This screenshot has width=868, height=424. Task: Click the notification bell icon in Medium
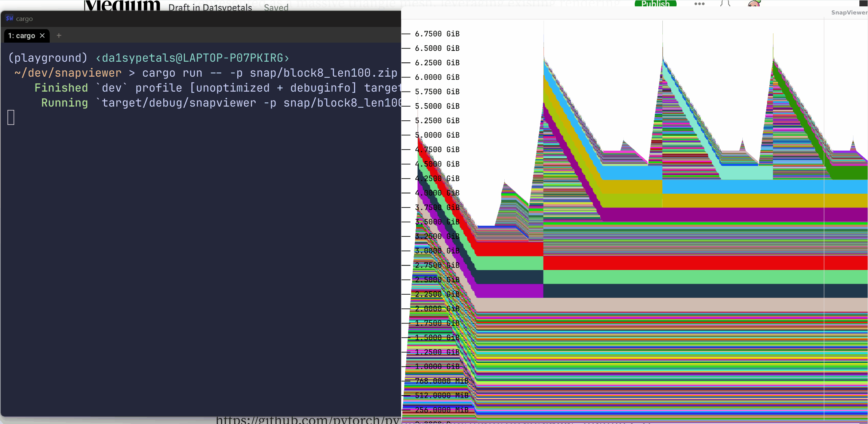tap(725, 4)
